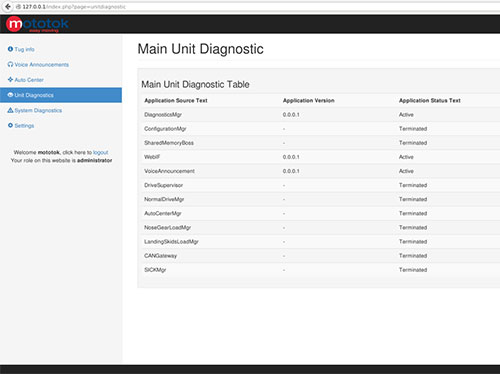Screen dimensions: 500x374
Task: Click NoseGearLoadMgr Terminated status
Action: [x=413, y=227]
